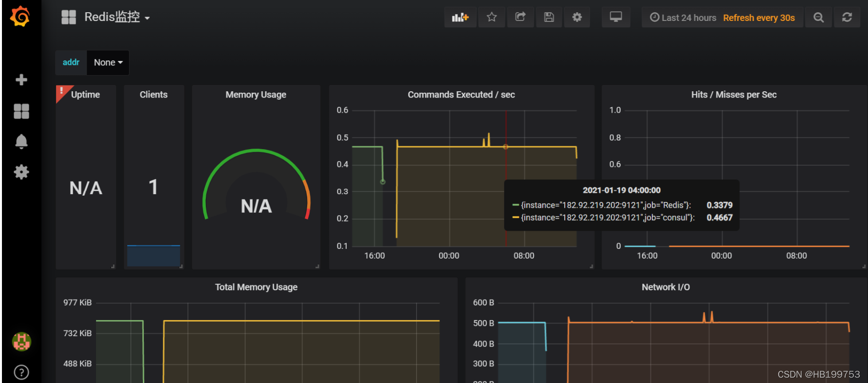Open the user avatar profile
Image resolution: width=868 pixels, height=383 pixels.
[21, 342]
